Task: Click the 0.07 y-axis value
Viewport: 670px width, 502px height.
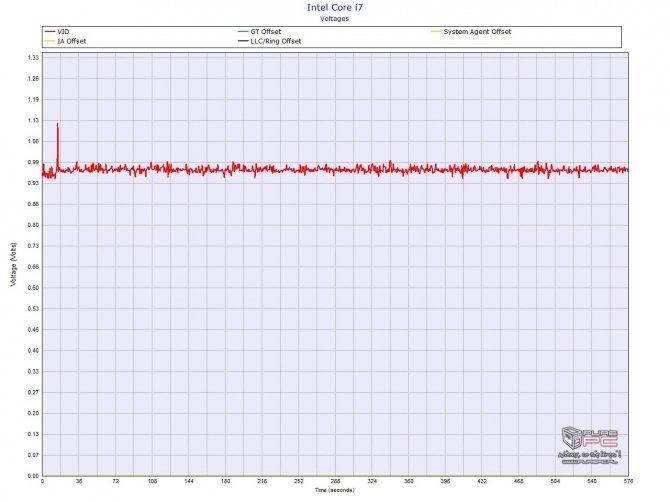Action: pyautogui.click(x=33, y=455)
